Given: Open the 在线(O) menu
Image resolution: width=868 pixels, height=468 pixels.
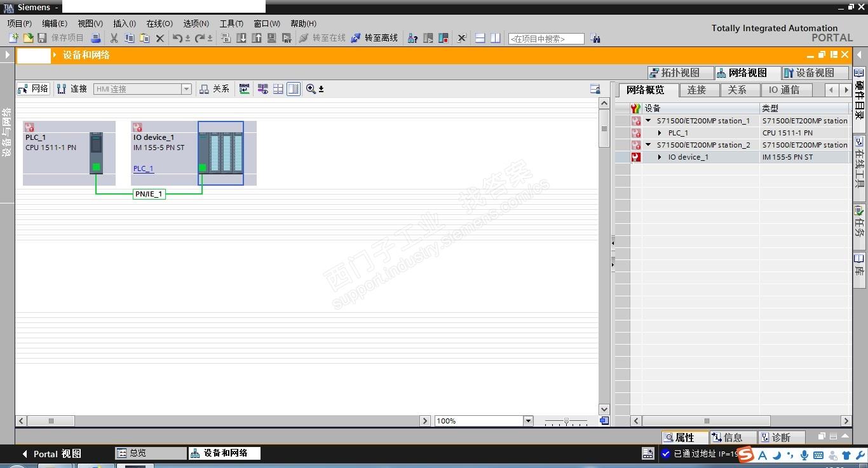Looking at the screenshot, I should tap(159, 24).
